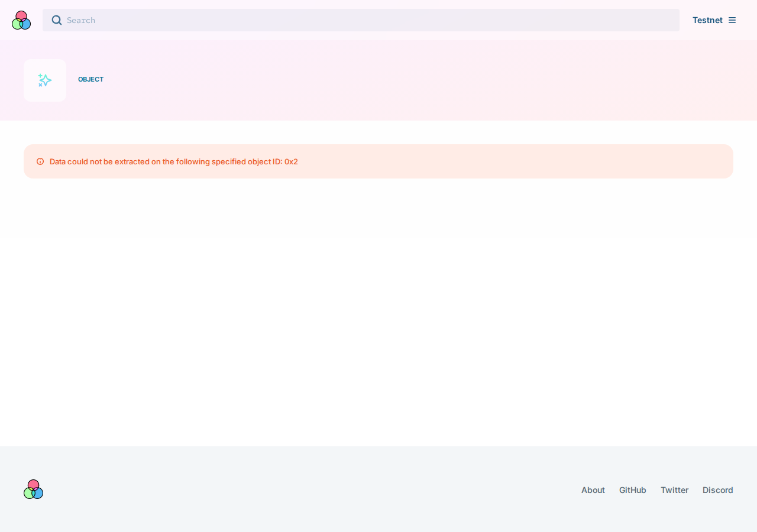757x532 pixels.
Task: Click the 'Data could not be extracted' error message
Action: (174, 161)
